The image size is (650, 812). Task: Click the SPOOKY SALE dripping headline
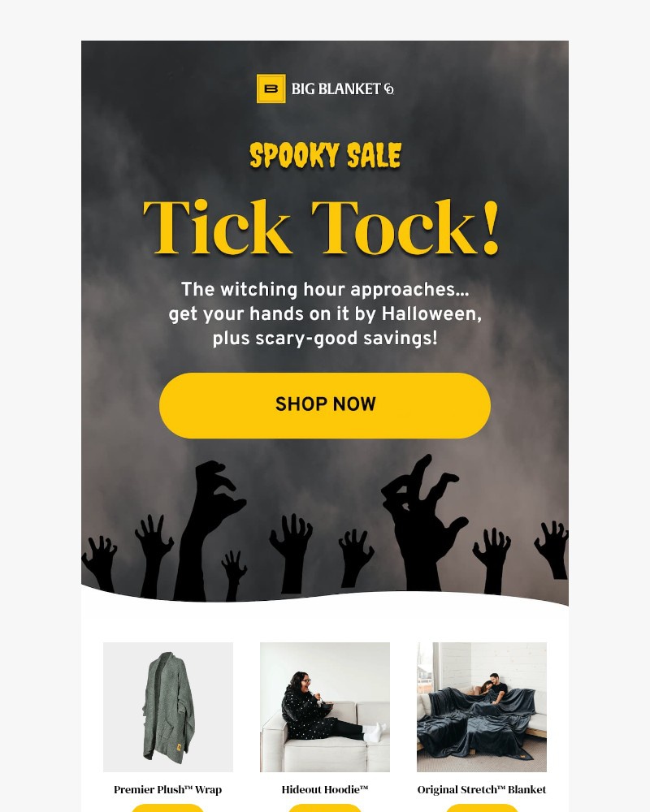coord(325,156)
